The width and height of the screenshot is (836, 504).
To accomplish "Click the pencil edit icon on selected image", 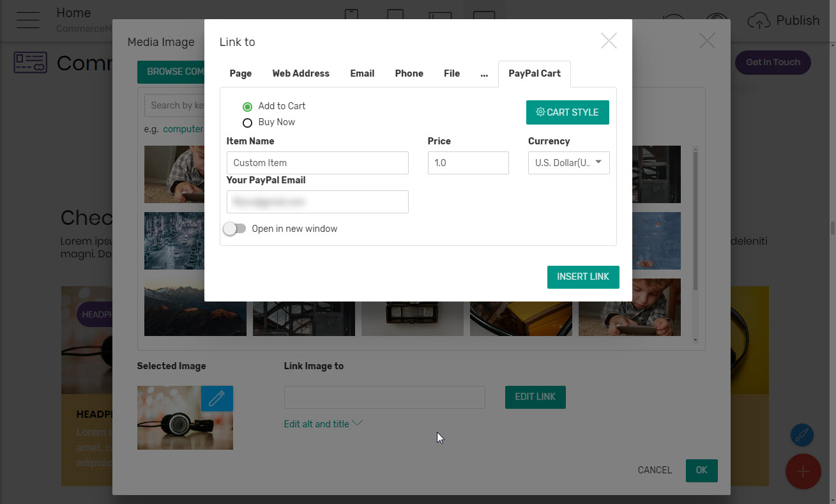I will click(x=217, y=398).
